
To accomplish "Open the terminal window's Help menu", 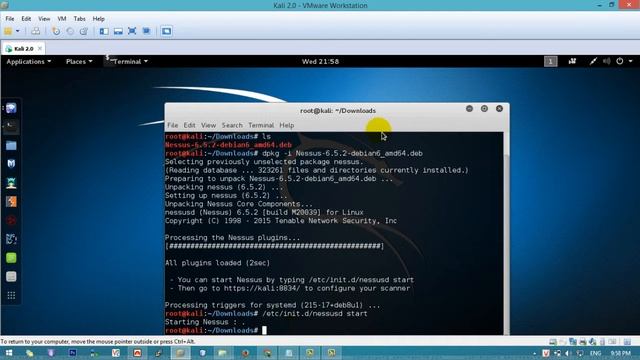I will pos(287,125).
